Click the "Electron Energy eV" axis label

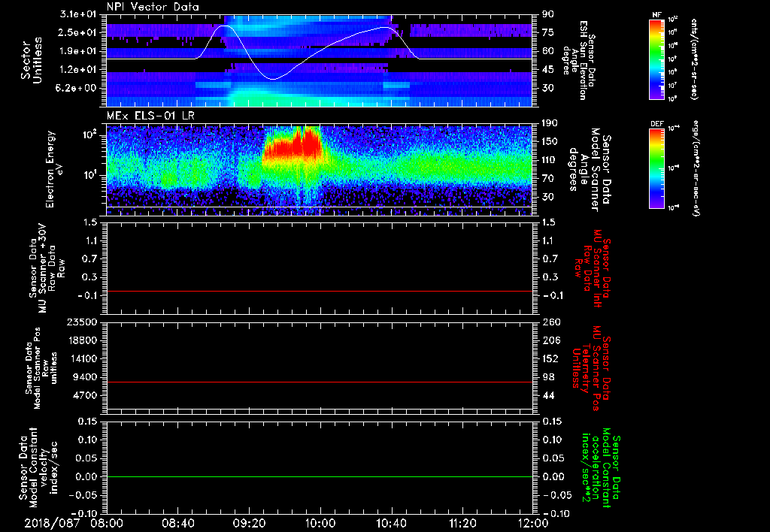[x=54, y=169]
